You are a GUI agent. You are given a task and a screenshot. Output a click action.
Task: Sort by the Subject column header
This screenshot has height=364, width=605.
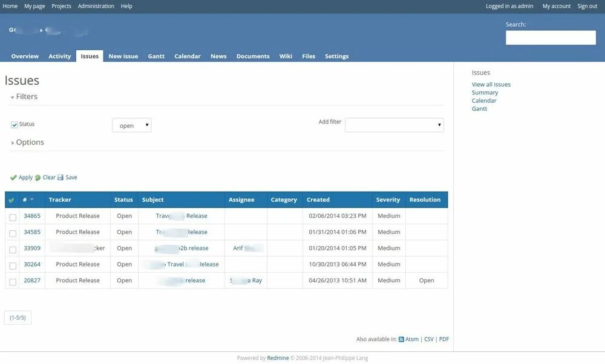click(x=153, y=200)
